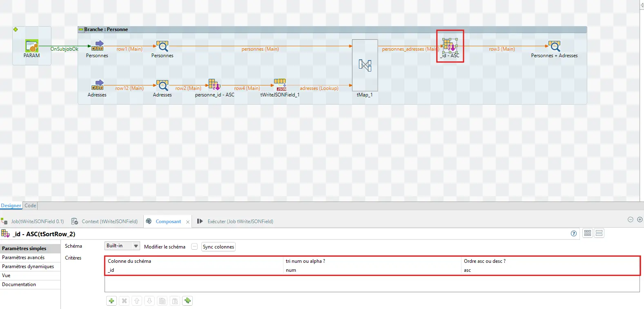
Task: Open Paramètres avancés section
Action: tap(23, 257)
